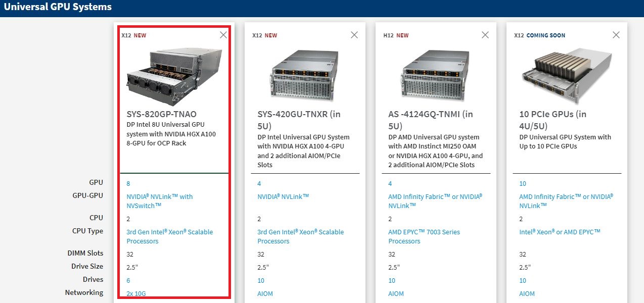The width and height of the screenshot is (644, 303).
Task: Click the GPU count 8 link
Action: click(128, 183)
